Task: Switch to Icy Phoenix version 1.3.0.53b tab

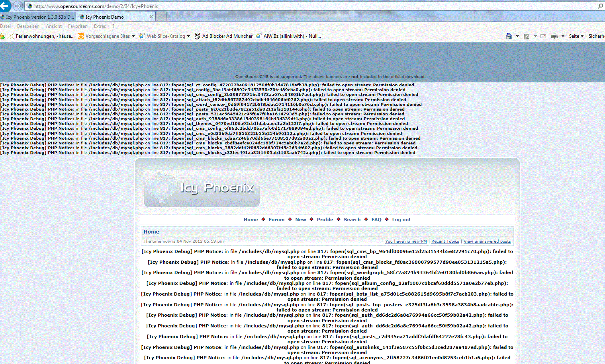Action: pyautogui.click(x=38, y=17)
